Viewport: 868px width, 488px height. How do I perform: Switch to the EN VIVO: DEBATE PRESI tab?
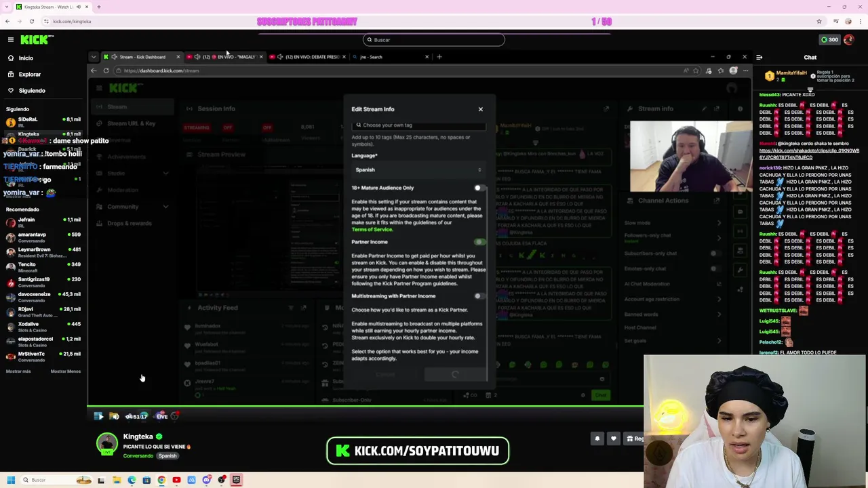click(309, 57)
